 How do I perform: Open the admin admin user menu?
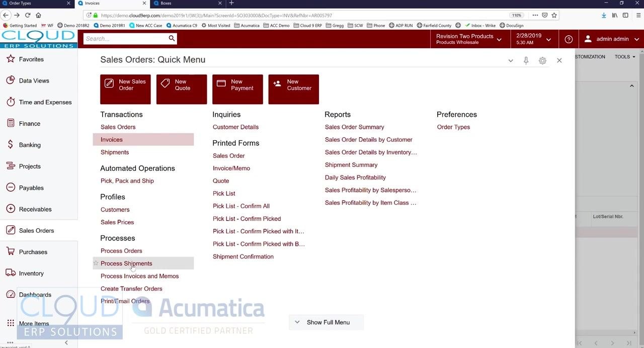click(612, 39)
